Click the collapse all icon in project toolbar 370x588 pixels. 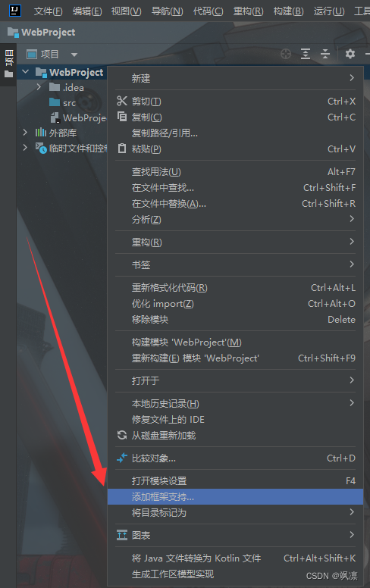(x=325, y=54)
